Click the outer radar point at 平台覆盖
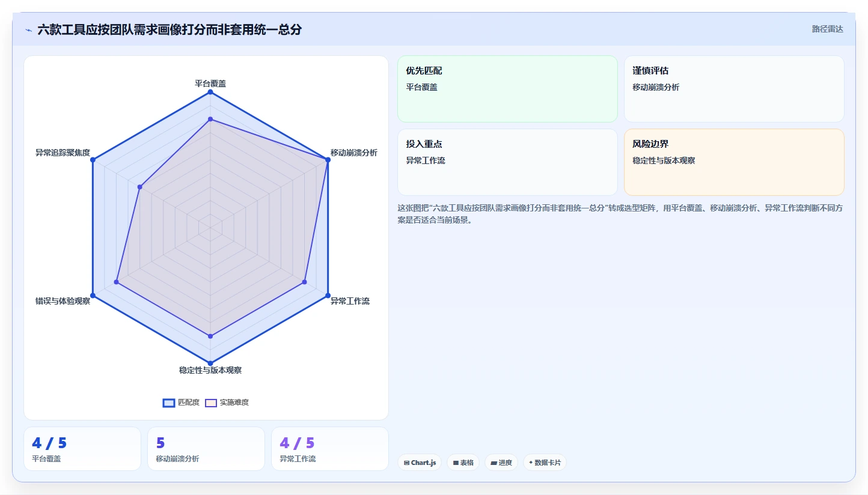Viewport: 868px width, 495px height. click(210, 92)
